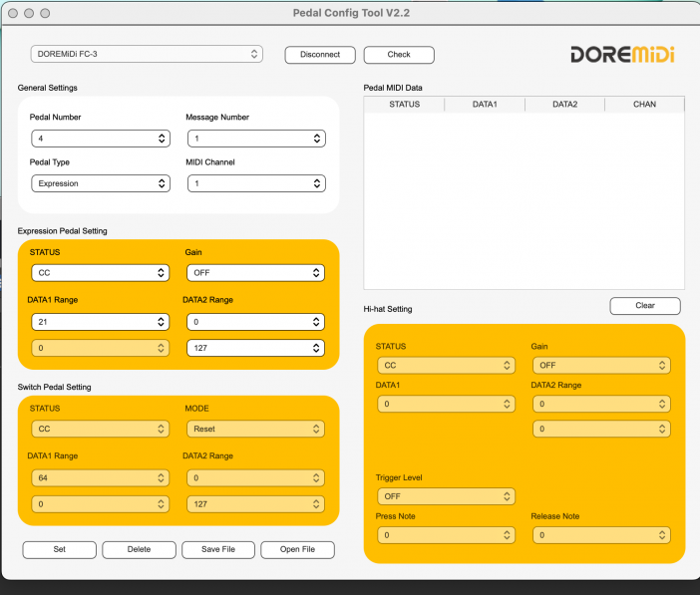
Task: Click the Set button
Action: click(60, 549)
